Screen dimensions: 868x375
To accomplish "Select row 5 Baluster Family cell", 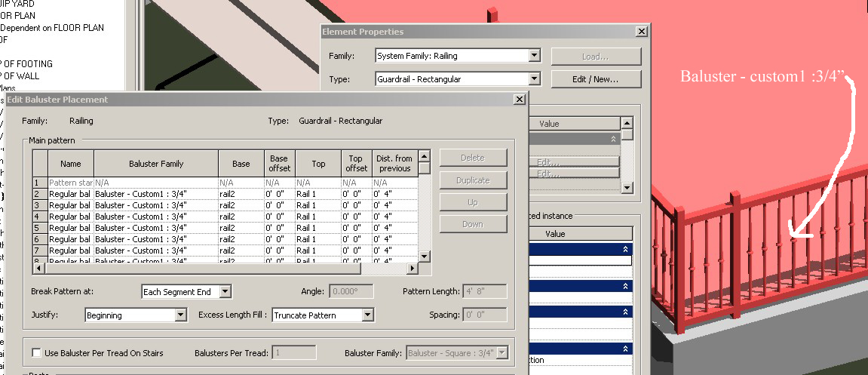I will (156, 228).
